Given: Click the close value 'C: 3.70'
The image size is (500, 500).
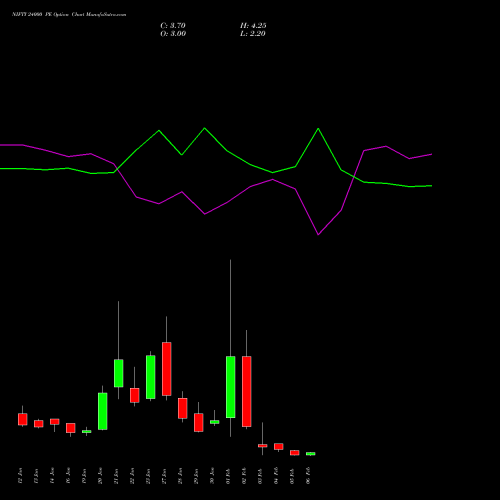Looking at the screenshot, I should (173, 26).
